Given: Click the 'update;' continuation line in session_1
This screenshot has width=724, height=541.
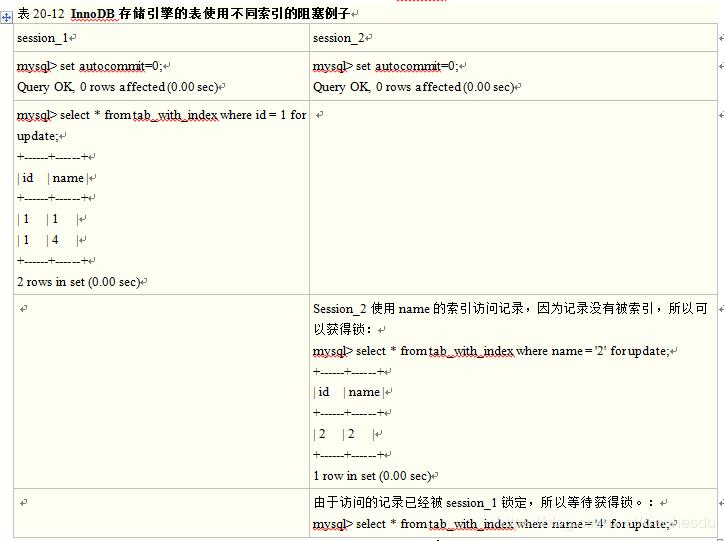Looking at the screenshot, I should pos(38,136).
